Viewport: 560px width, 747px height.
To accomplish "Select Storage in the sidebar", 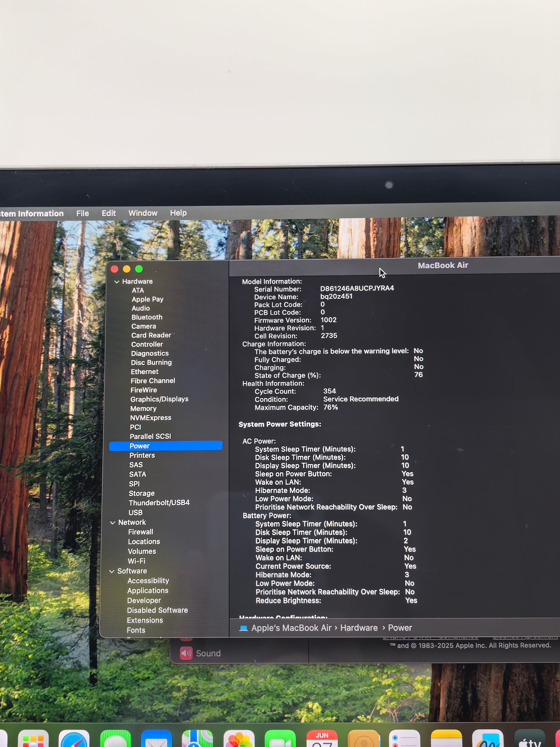I will click(x=141, y=494).
